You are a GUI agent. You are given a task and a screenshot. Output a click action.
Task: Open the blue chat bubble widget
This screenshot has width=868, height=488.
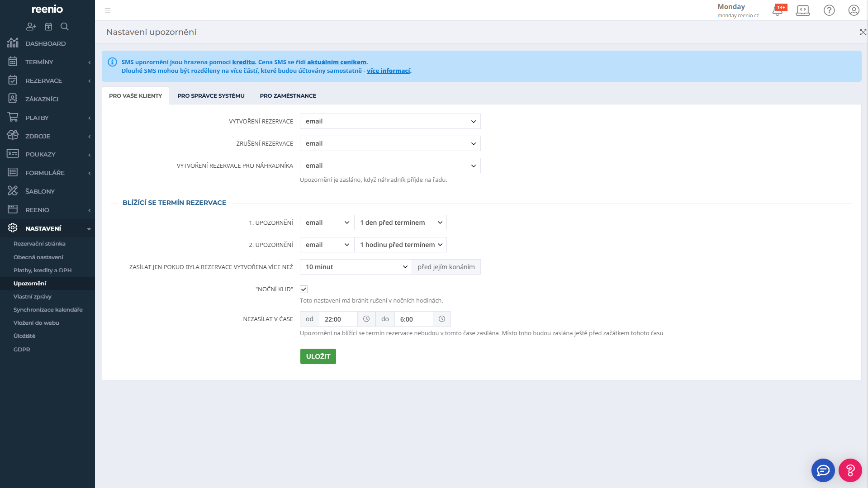[x=823, y=470]
